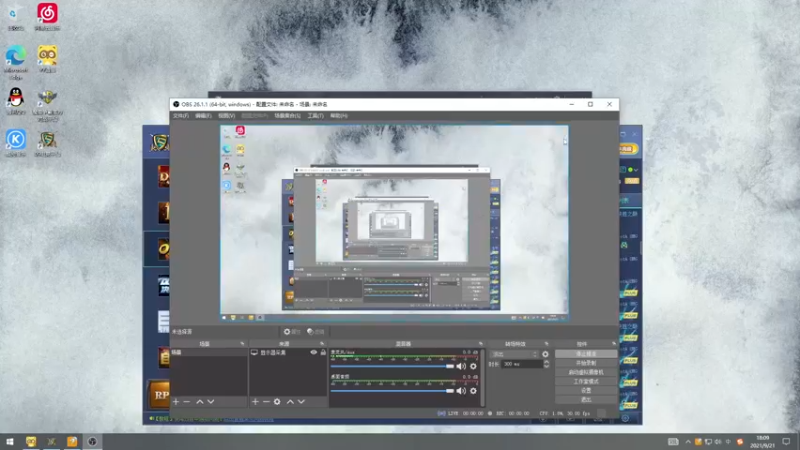Open 麦克风/Aux audio settings gear
The width and height of the screenshot is (800, 450).
point(473,366)
